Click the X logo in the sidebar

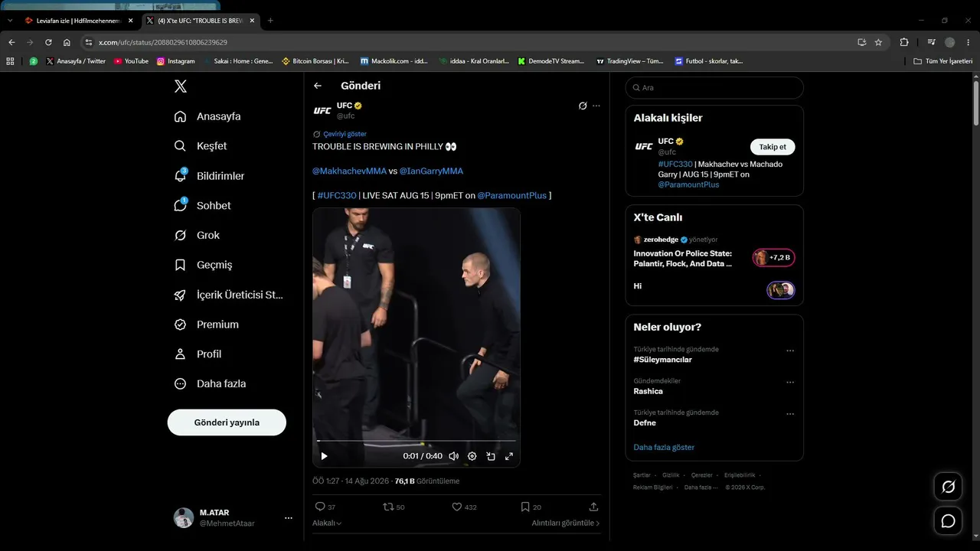tap(181, 86)
